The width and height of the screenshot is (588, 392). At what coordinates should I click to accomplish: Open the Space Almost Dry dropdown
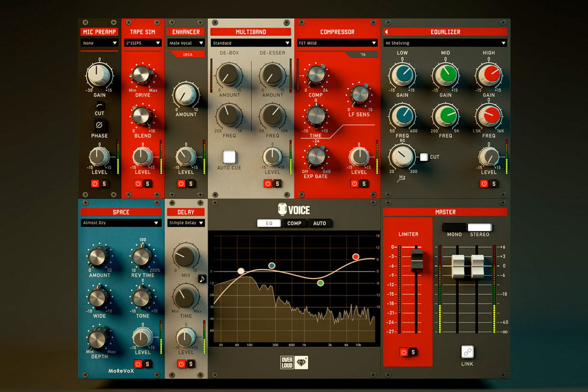click(121, 223)
